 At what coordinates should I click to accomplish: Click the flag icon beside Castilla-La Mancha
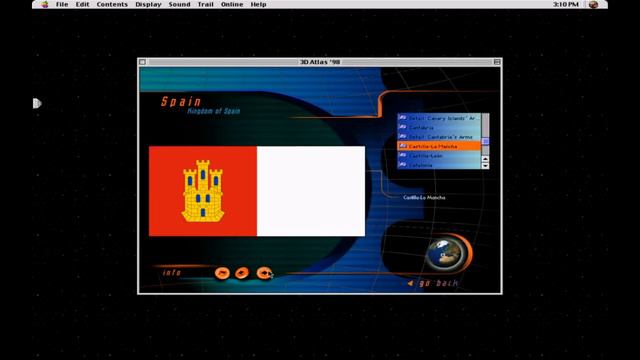point(402,146)
